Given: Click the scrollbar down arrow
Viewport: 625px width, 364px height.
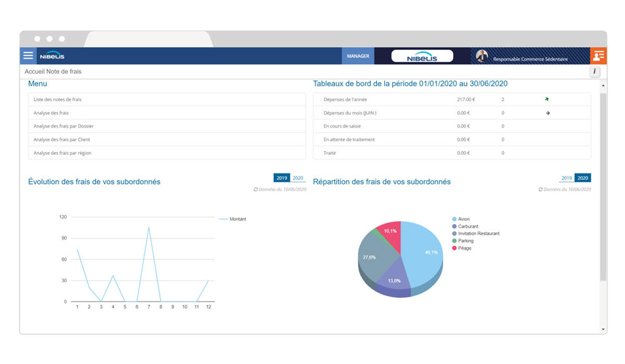Looking at the screenshot, I should (x=603, y=329).
